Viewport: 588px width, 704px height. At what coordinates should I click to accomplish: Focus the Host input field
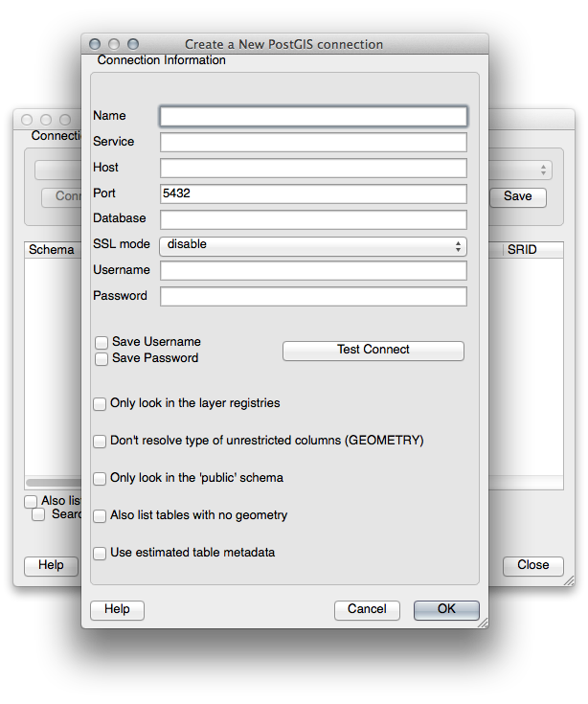tap(313, 169)
